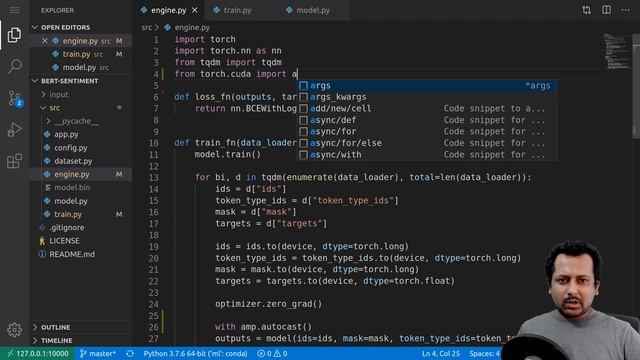Close the engine.py editor tab
The height and width of the screenshot is (360, 640).
(195, 10)
